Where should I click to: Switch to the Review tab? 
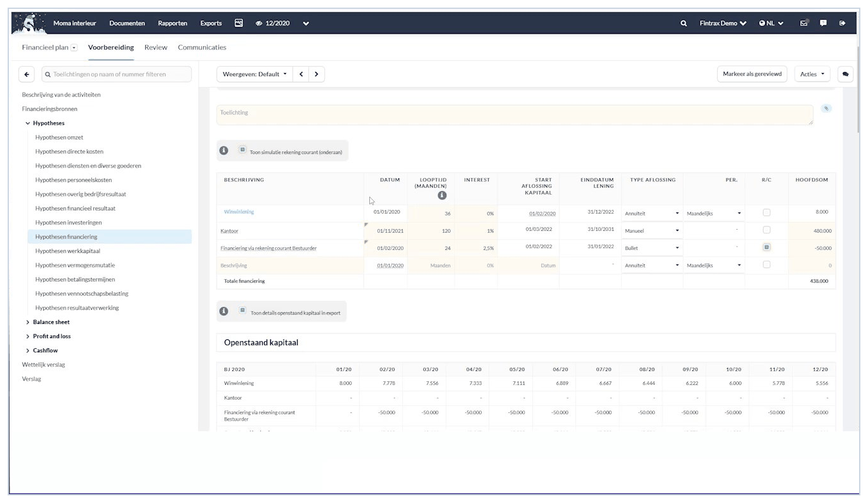155,48
